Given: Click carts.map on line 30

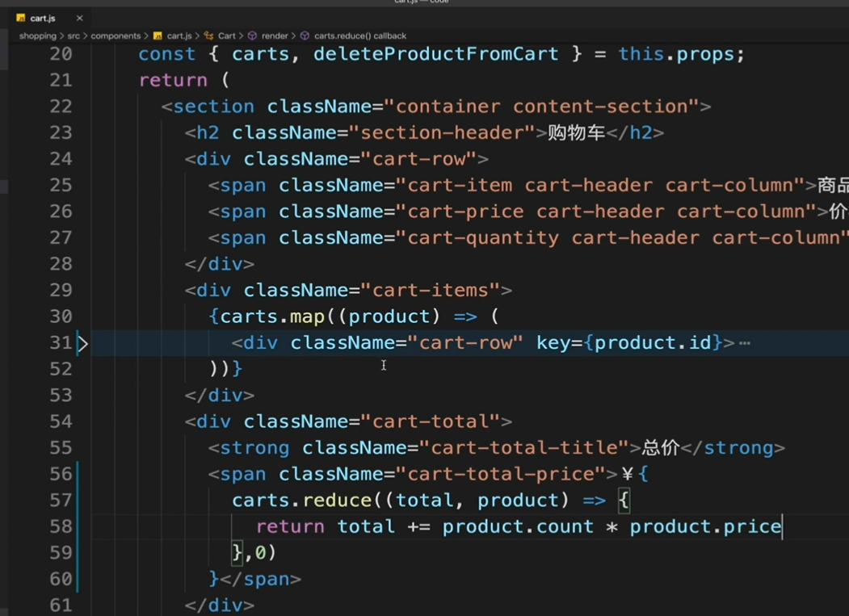Looking at the screenshot, I should 272,316.
